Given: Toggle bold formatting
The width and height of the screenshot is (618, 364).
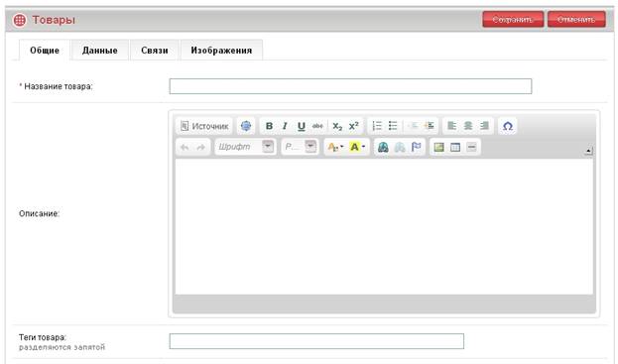Looking at the screenshot, I should [x=269, y=126].
